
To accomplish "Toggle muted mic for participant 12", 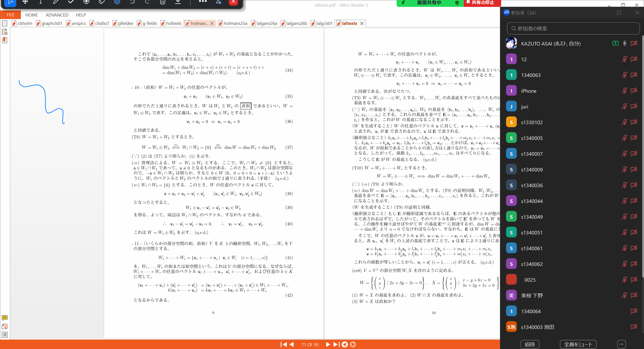I will point(625,59).
